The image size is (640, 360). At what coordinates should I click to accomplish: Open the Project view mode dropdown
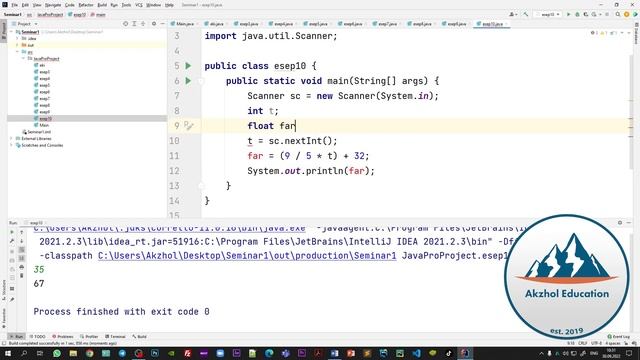26,24
